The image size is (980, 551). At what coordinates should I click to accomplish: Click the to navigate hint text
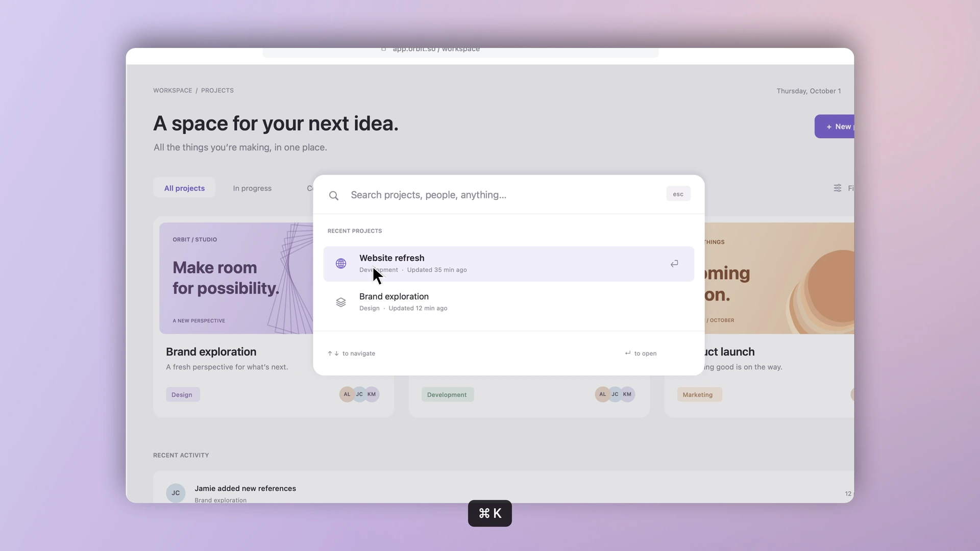pos(359,354)
